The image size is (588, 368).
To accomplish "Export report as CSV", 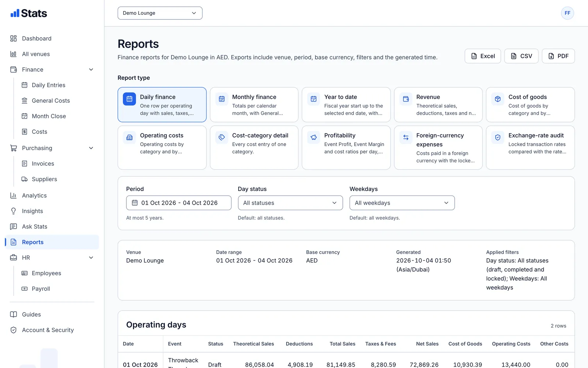I will click(521, 56).
